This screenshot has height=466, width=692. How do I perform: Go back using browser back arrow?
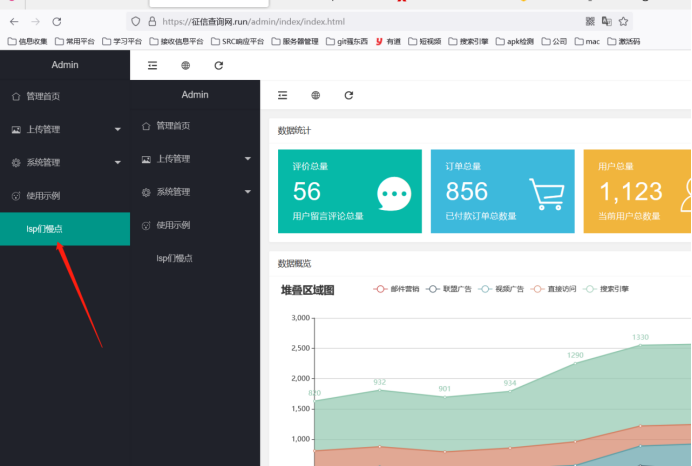pos(14,22)
